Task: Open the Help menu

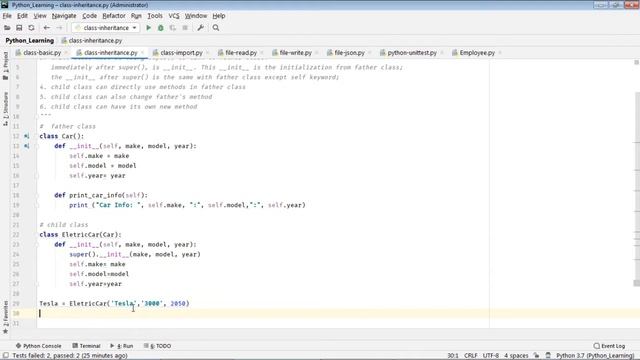Action: tap(219, 16)
